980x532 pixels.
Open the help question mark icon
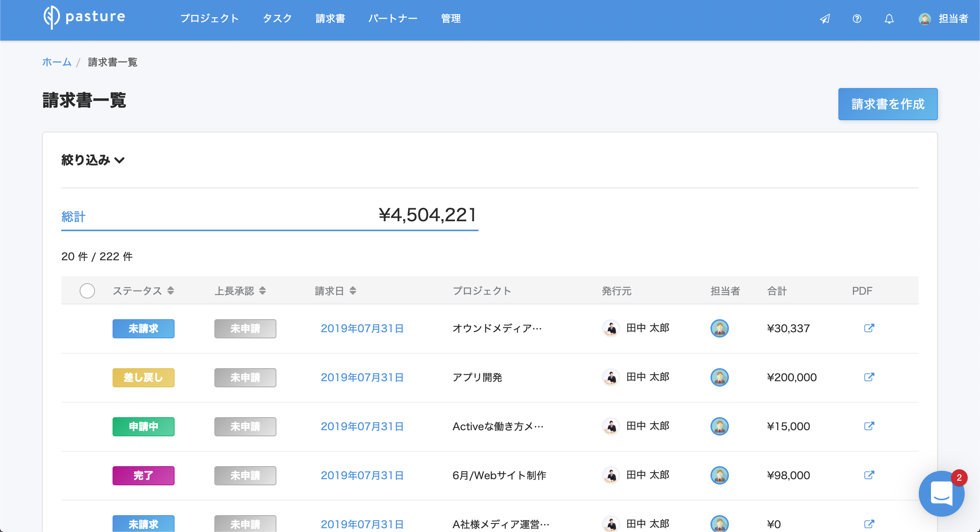click(x=857, y=19)
